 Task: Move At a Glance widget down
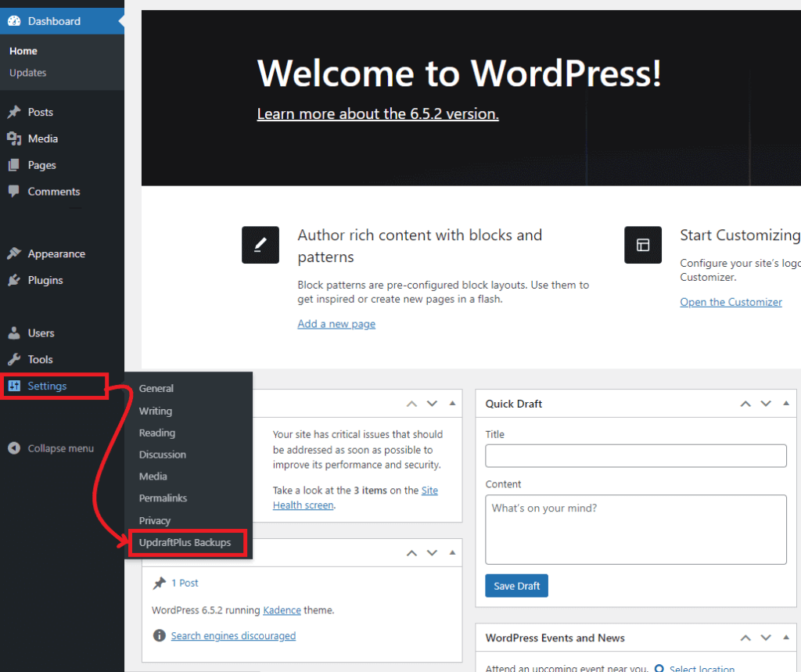(432, 553)
